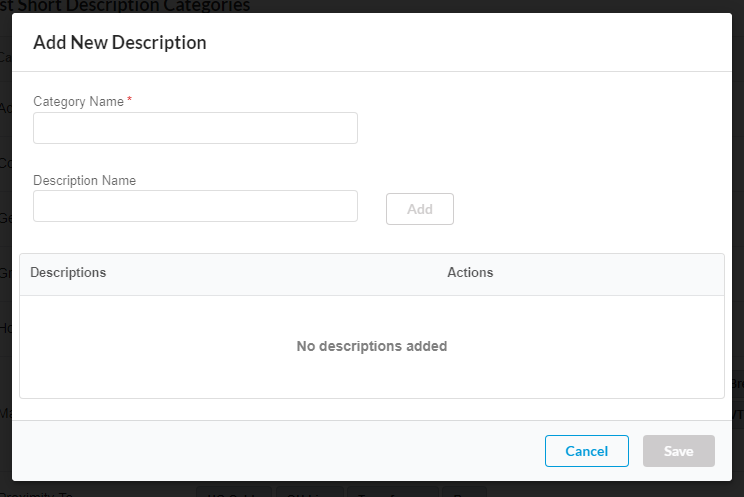
Task: Click the Actions column header
Action: [x=470, y=273]
